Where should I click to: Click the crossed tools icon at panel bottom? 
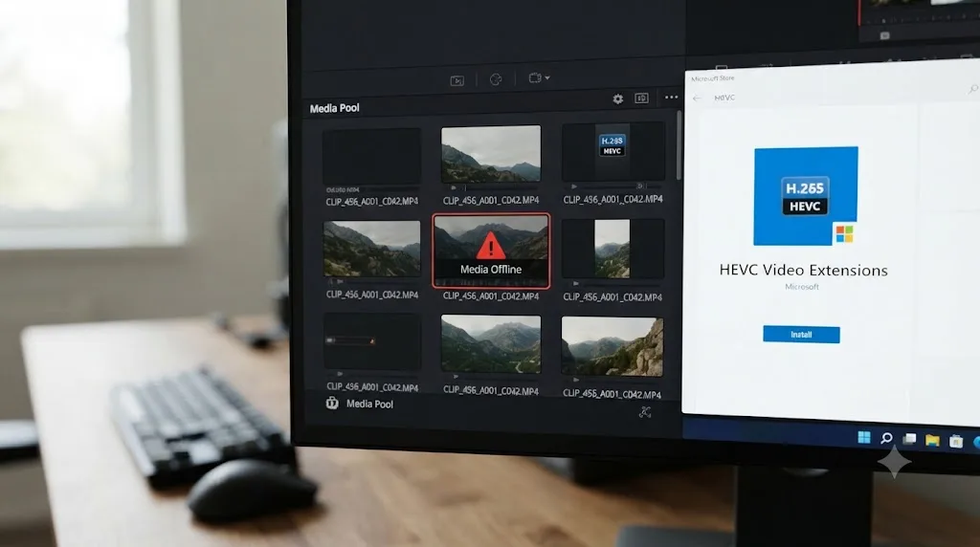click(645, 411)
